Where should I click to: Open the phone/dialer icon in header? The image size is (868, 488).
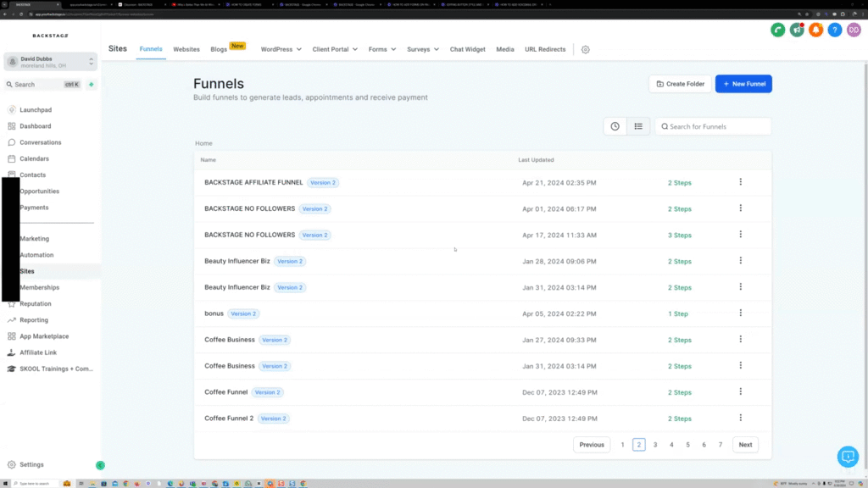(x=778, y=30)
